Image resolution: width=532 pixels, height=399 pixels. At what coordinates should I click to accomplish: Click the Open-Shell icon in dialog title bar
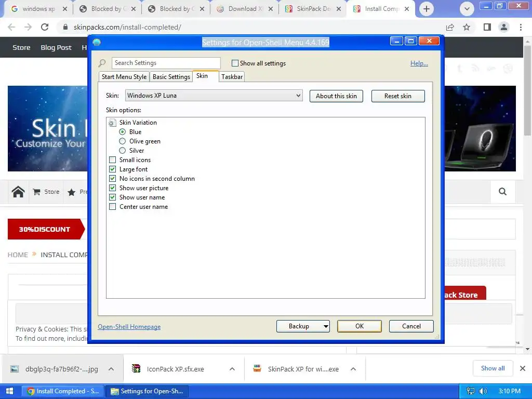click(97, 42)
